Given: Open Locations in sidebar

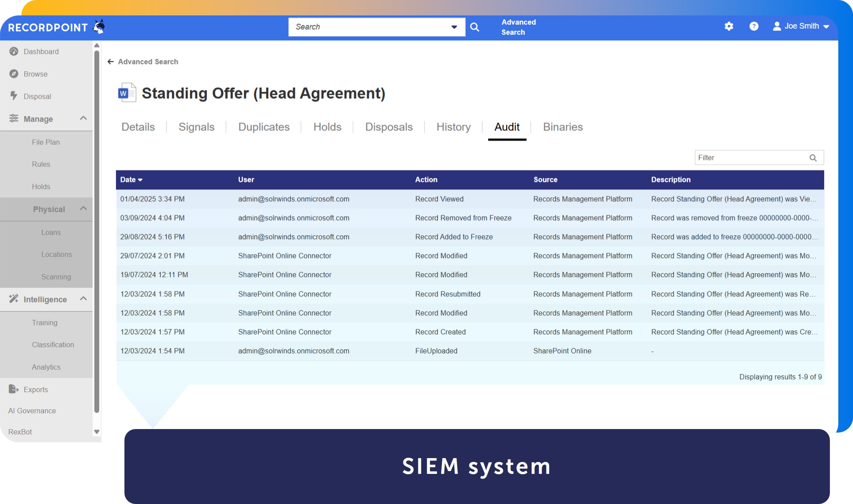Looking at the screenshot, I should coord(56,255).
